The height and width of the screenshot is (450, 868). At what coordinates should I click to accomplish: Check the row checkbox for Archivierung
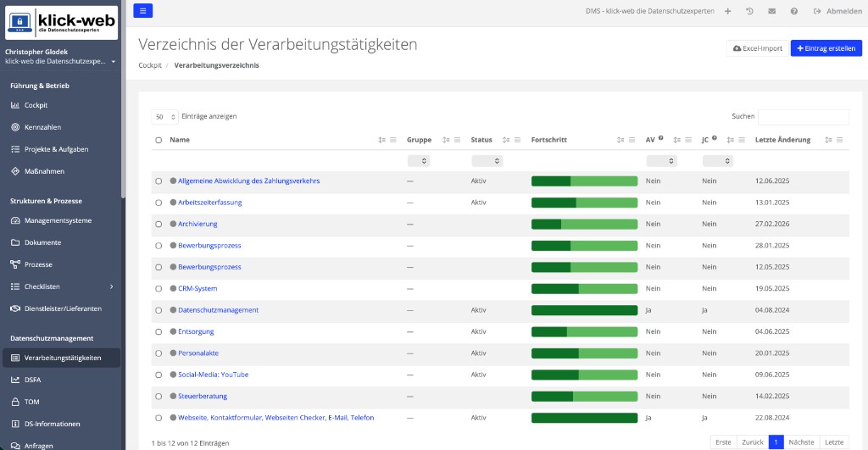(159, 225)
